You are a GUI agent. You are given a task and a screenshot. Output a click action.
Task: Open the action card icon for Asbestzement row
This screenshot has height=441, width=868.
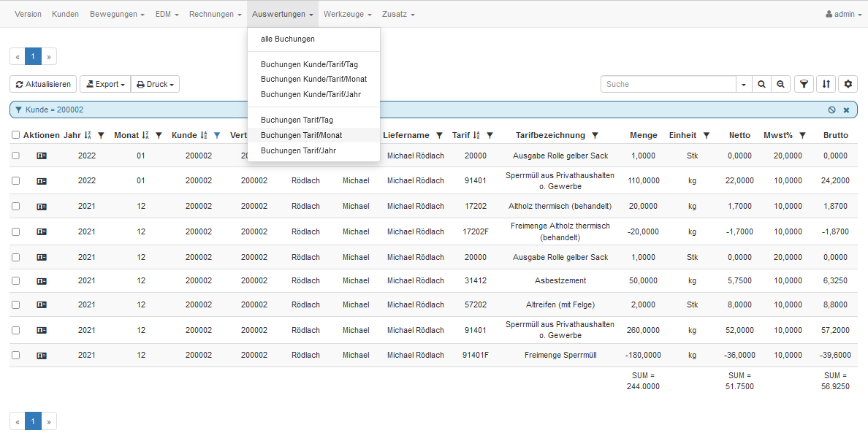42,280
